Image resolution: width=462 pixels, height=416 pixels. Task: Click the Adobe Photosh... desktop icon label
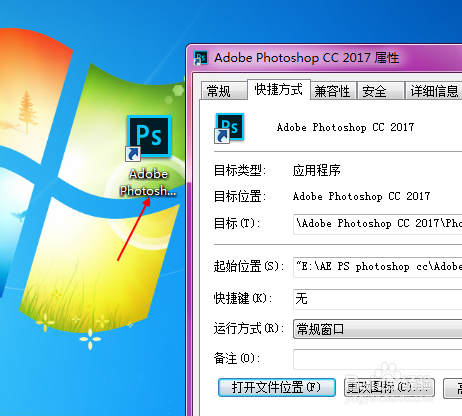148,182
